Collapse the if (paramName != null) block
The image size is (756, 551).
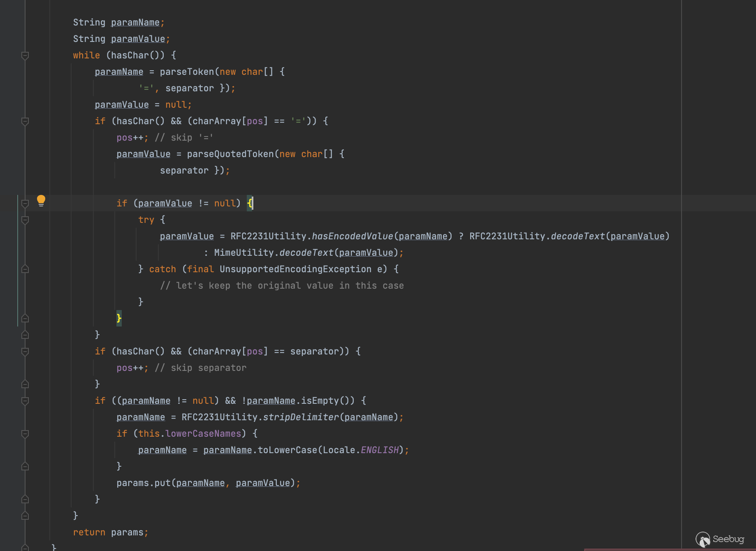[25, 401]
